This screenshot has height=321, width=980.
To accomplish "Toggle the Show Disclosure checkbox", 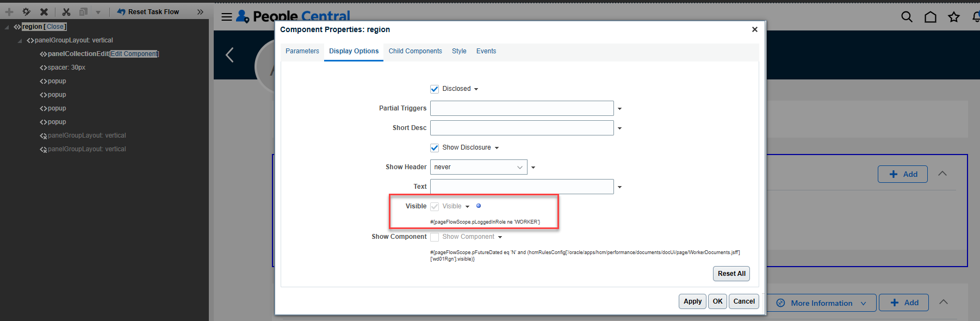I will [435, 148].
